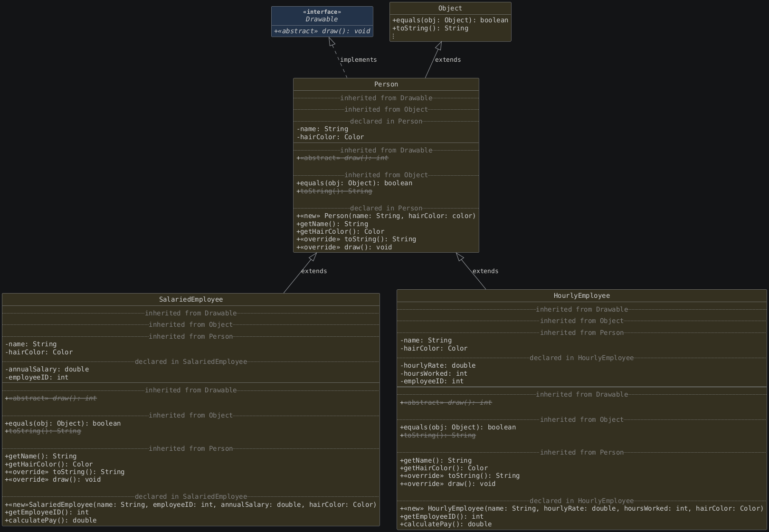Click 'extends' label on the SalariedEmployee arrow
This screenshot has width=769, height=532.
pos(314,271)
